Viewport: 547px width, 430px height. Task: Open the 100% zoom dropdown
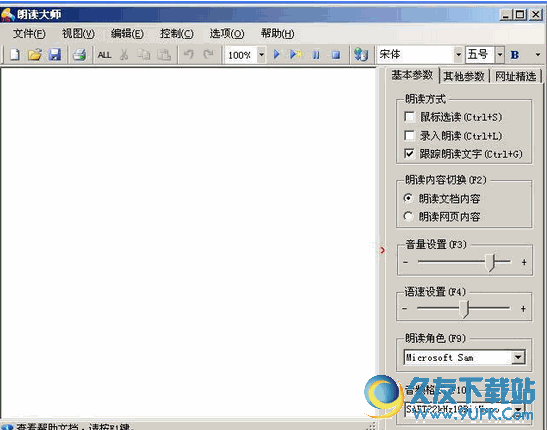click(261, 55)
